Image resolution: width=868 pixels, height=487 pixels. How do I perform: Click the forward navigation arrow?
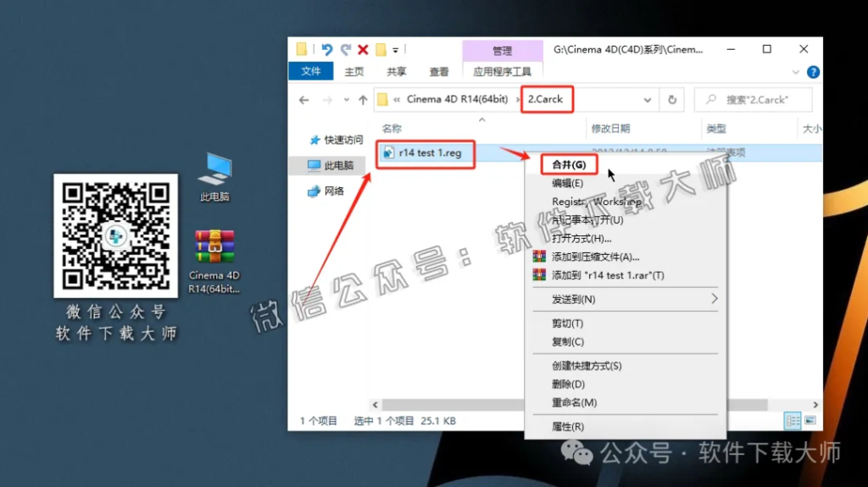[327, 100]
